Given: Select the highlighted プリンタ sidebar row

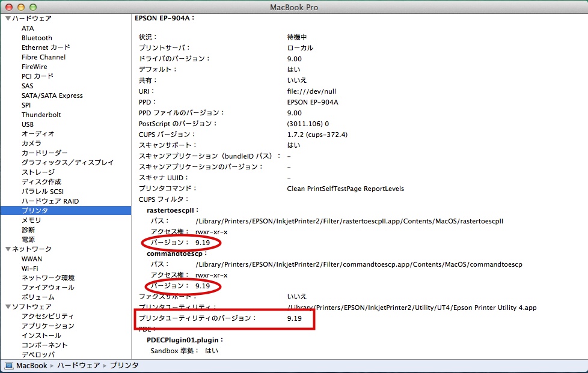Looking at the screenshot, I should 66,211.
